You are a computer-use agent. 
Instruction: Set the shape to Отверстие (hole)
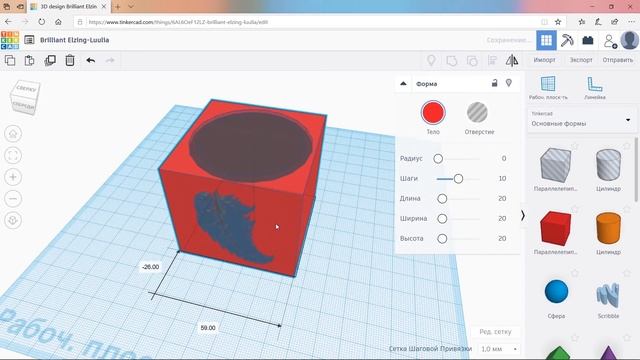tap(477, 113)
